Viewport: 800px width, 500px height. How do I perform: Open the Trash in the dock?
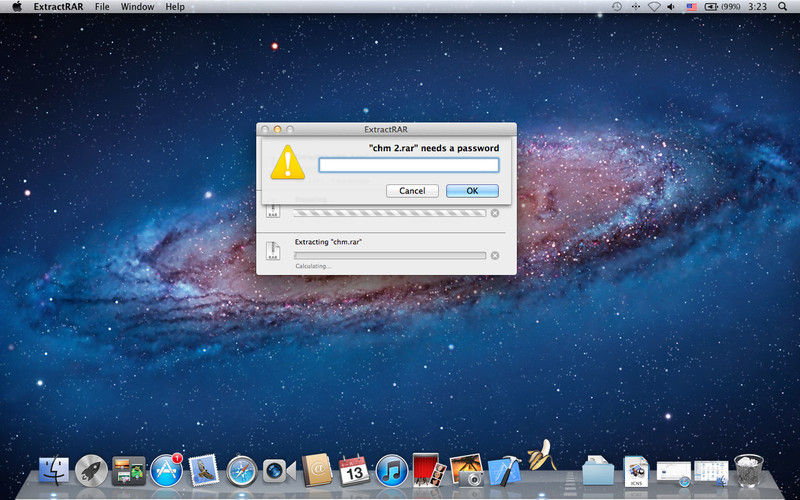tap(748, 470)
